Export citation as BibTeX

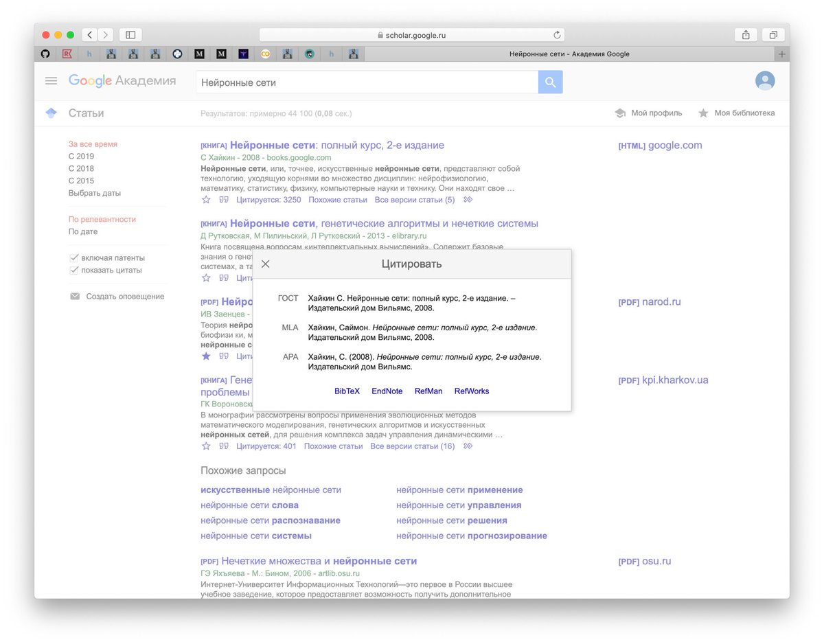pyautogui.click(x=347, y=391)
